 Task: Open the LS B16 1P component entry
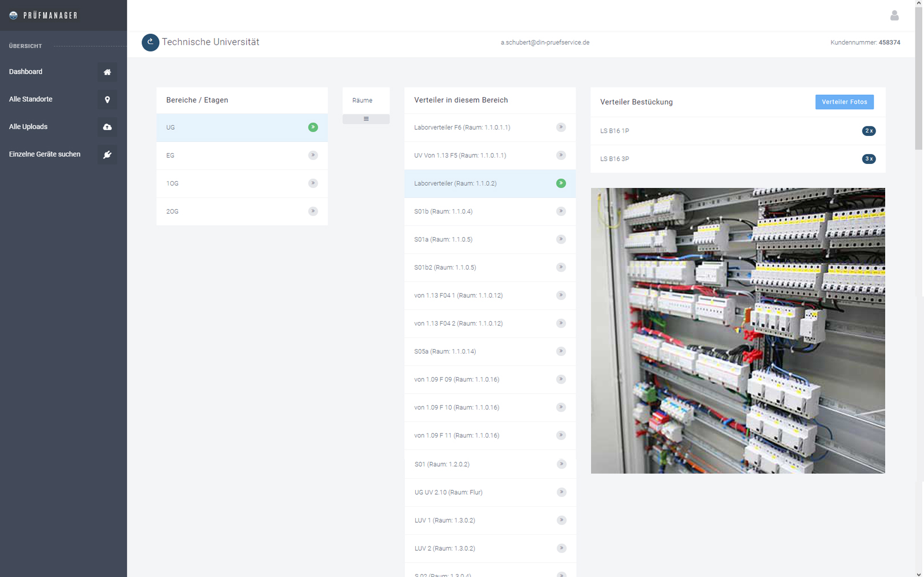coord(614,131)
